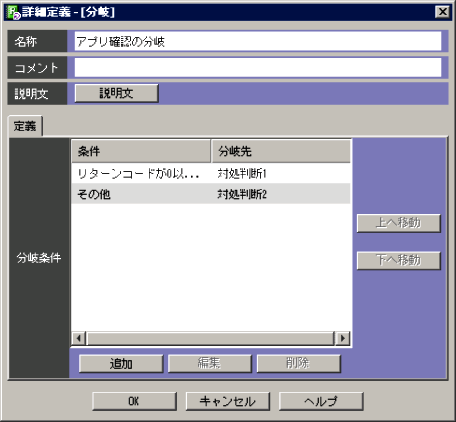Click the 名称 input field
Screen dimensions: 456x422
(258, 41)
